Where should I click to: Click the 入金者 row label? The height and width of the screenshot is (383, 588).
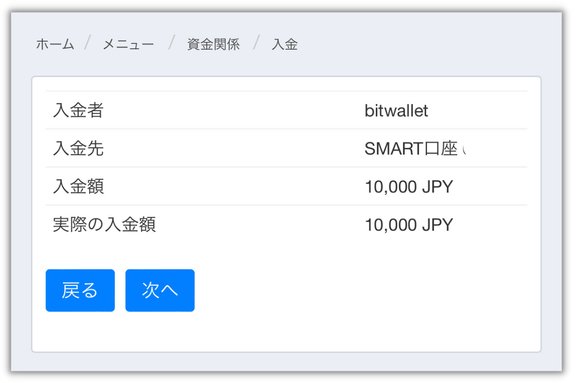coord(78,111)
